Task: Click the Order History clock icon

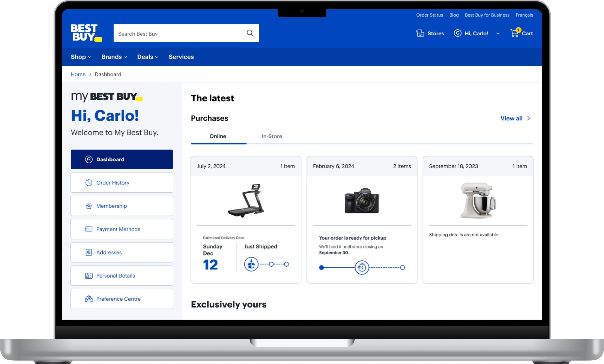Action: (89, 183)
